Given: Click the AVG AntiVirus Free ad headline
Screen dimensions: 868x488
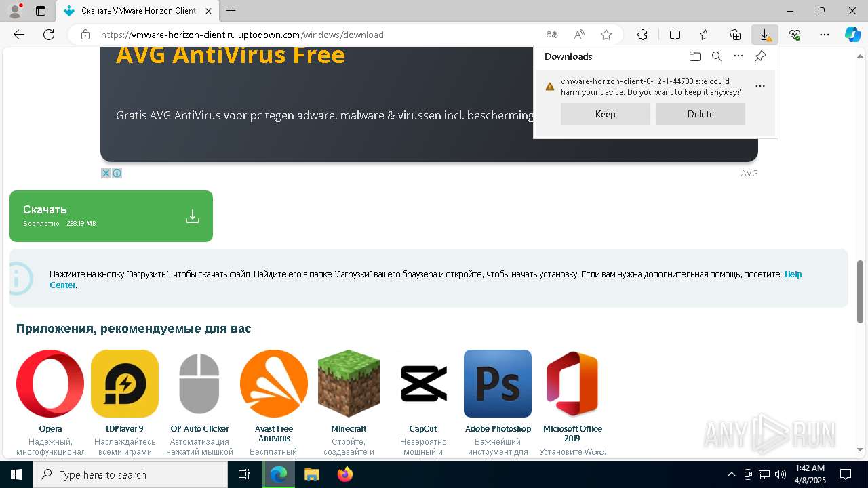Looking at the screenshot, I should click(x=231, y=55).
